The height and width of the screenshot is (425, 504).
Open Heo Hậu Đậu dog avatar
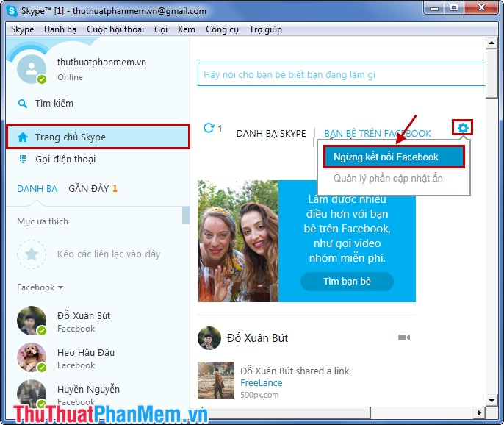32,357
